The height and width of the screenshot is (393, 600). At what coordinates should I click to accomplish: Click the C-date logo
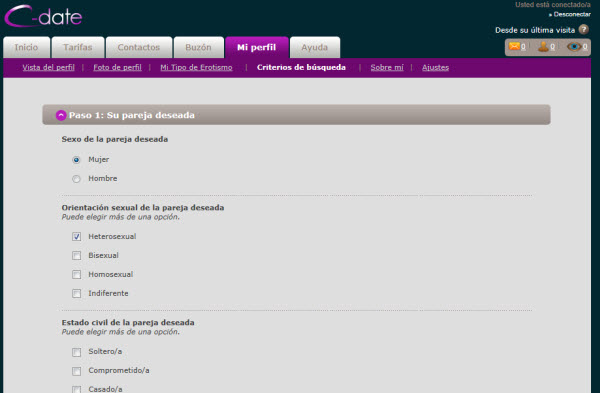(43, 16)
